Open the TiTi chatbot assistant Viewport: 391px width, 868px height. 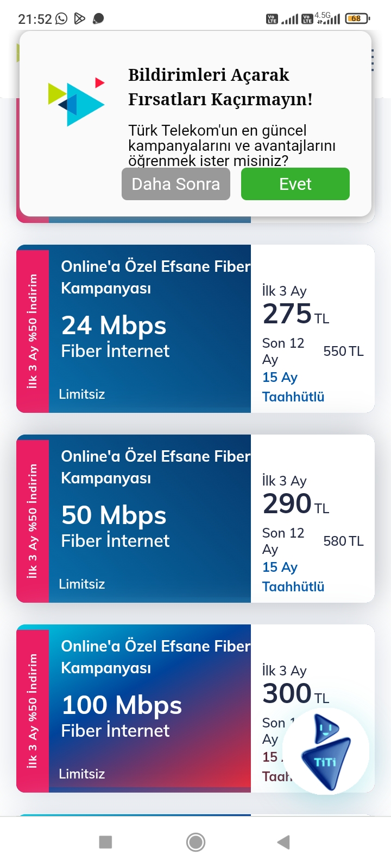pos(326,751)
